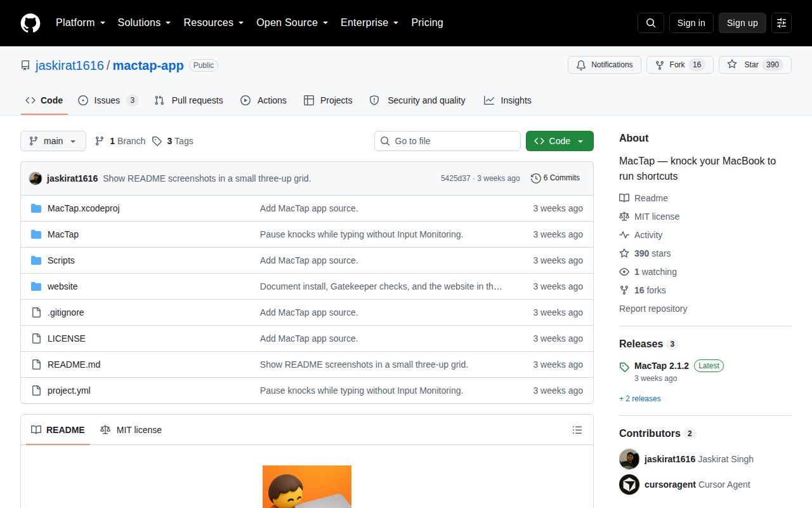The width and height of the screenshot is (812, 508).
Task: Open the README outline list icon
Action: coord(577,430)
